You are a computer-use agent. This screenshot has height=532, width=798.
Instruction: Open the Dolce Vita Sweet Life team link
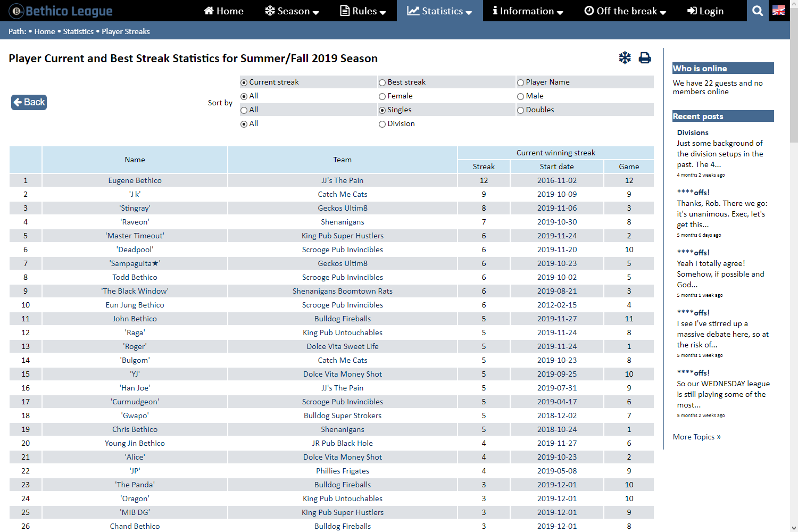point(343,346)
